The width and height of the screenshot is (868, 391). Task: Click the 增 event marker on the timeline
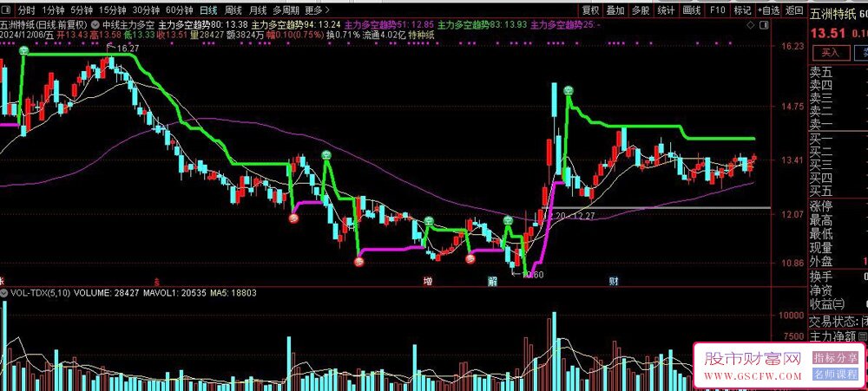pyautogui.click(x=428, y=282)
